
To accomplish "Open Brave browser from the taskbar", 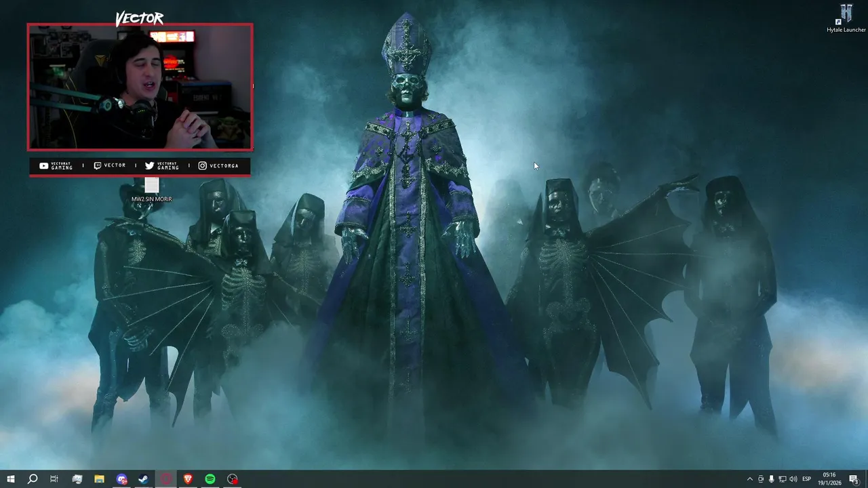I will tap(189, 479).
